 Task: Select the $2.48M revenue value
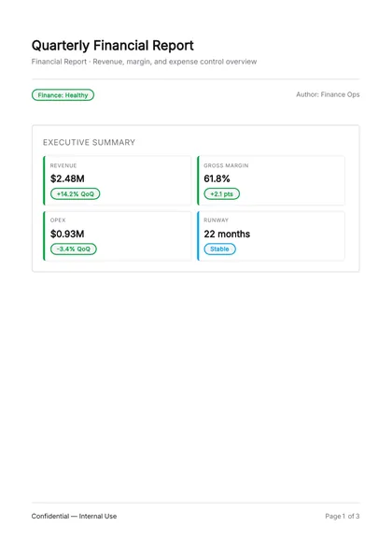pos(67,178)
